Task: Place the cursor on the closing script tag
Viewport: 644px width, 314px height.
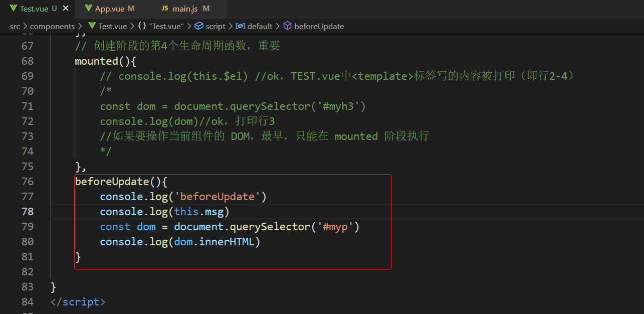Action: (x=78, y=302)
